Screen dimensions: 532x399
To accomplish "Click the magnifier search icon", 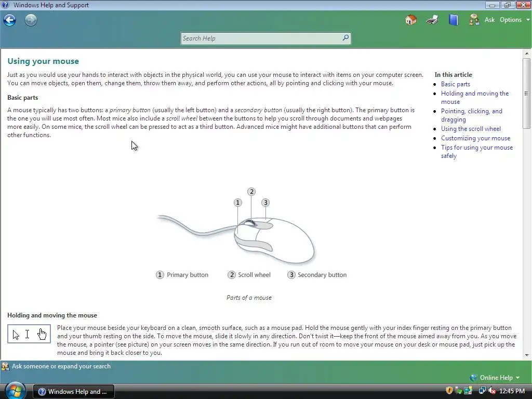I will (x=345, y=38).
